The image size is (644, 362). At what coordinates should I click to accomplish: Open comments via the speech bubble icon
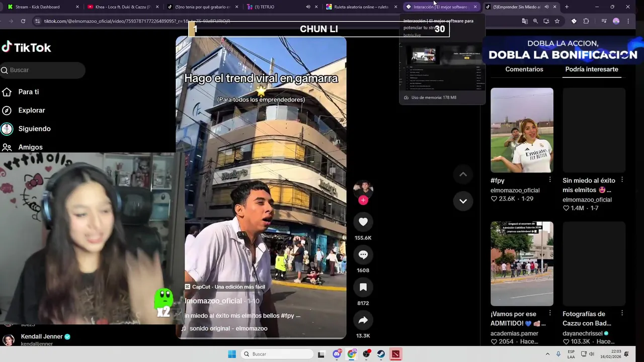(363, 255)
